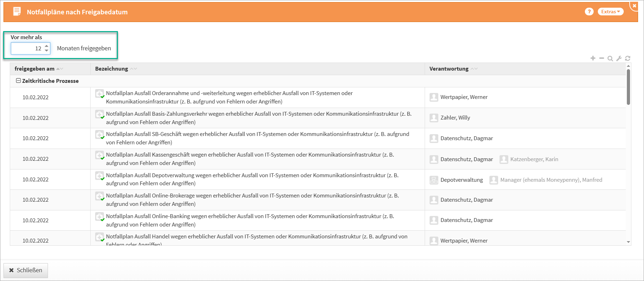Sort by the Bezeichnung column header

[x=112, y=69]
